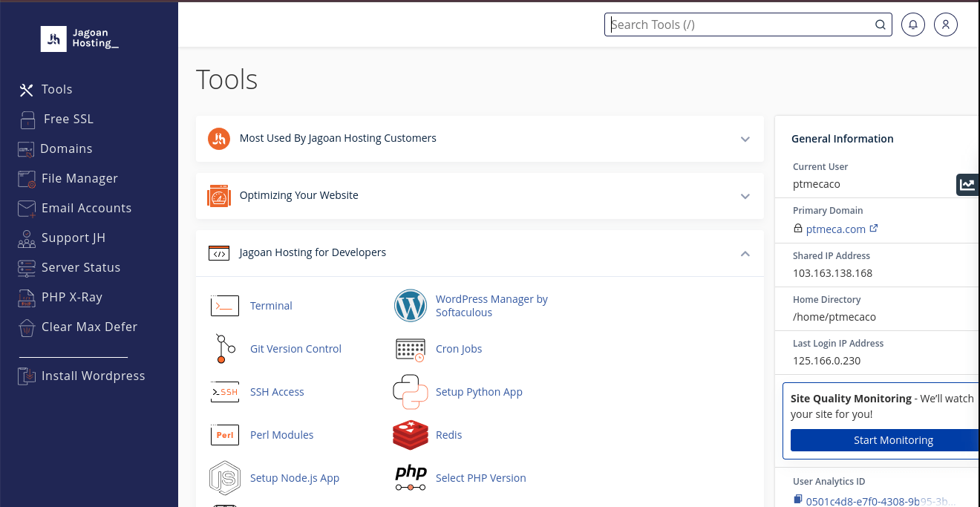Click the Site Quality Monitoring text
The height and width of the screenshot is (507, 980).
(x=851, y=399)
